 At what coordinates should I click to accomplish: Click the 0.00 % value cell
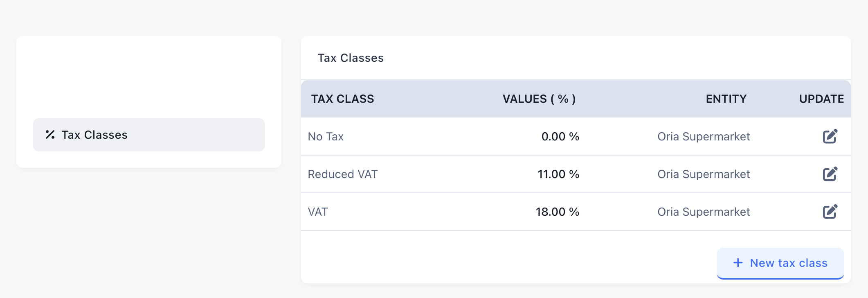coord(560,136)
